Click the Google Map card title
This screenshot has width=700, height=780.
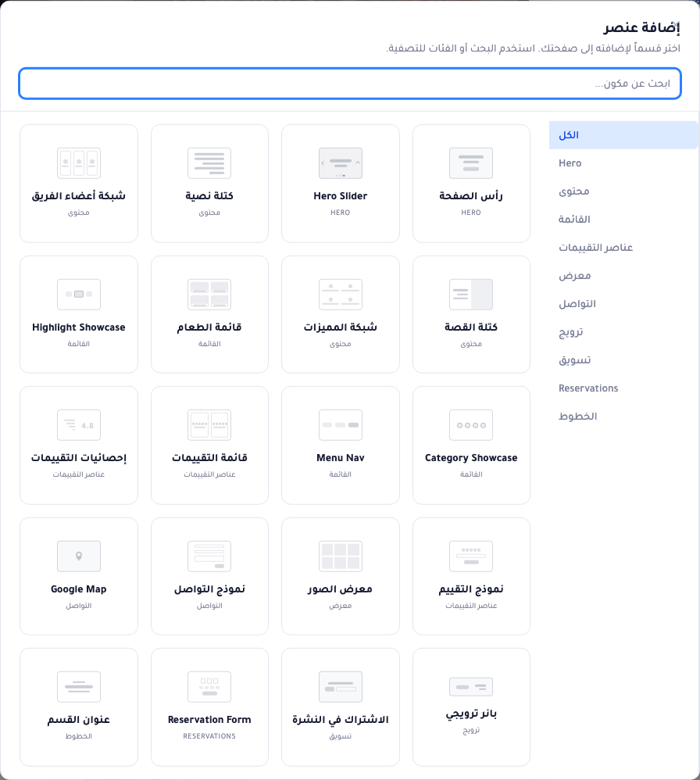coord(79,589)
